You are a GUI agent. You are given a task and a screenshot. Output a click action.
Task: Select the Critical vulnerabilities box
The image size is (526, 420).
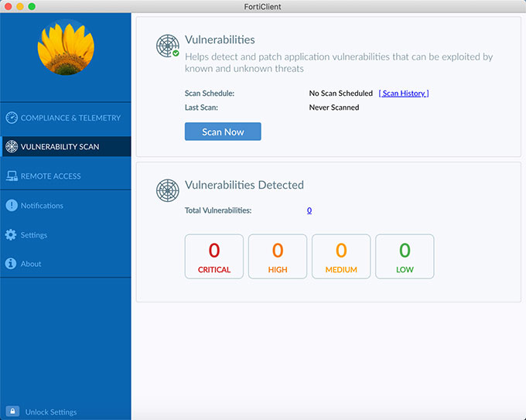[214, 256]
